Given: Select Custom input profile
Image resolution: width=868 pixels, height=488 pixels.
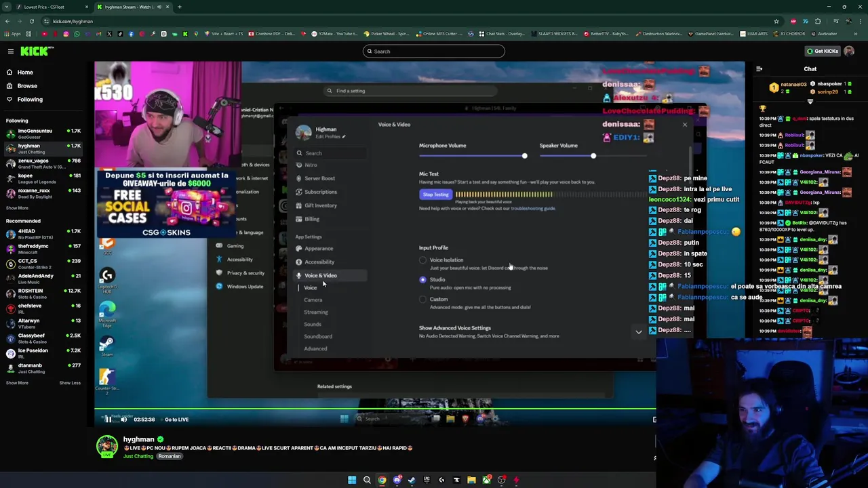Looking at the screenshot, I should [423, 300].
